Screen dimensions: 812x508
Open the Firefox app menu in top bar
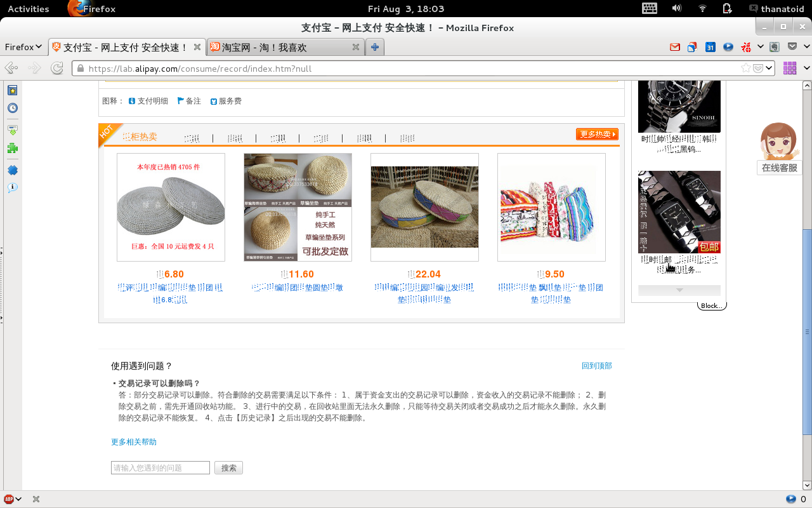tap(92, 8)
